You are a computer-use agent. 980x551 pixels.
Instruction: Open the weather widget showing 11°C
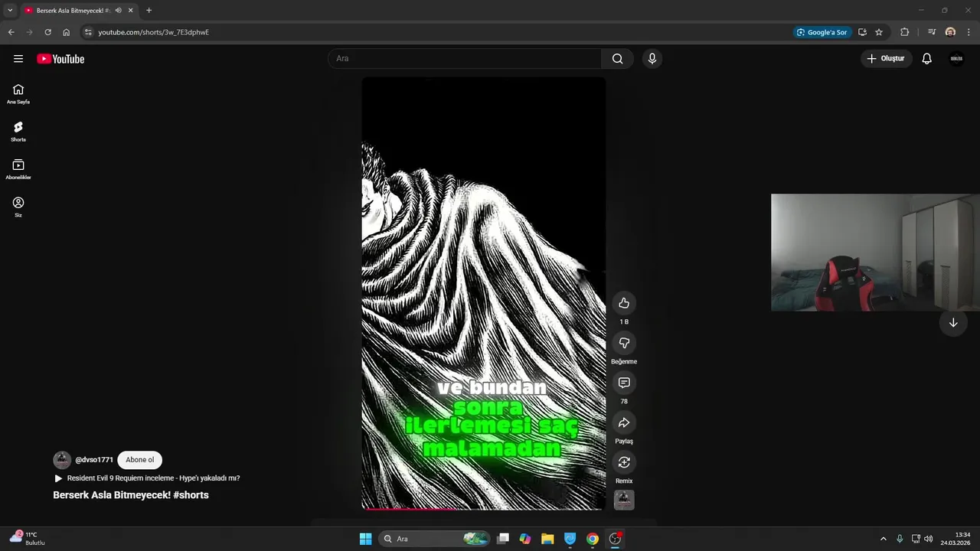pyautogui.click(x=28, y=538)
